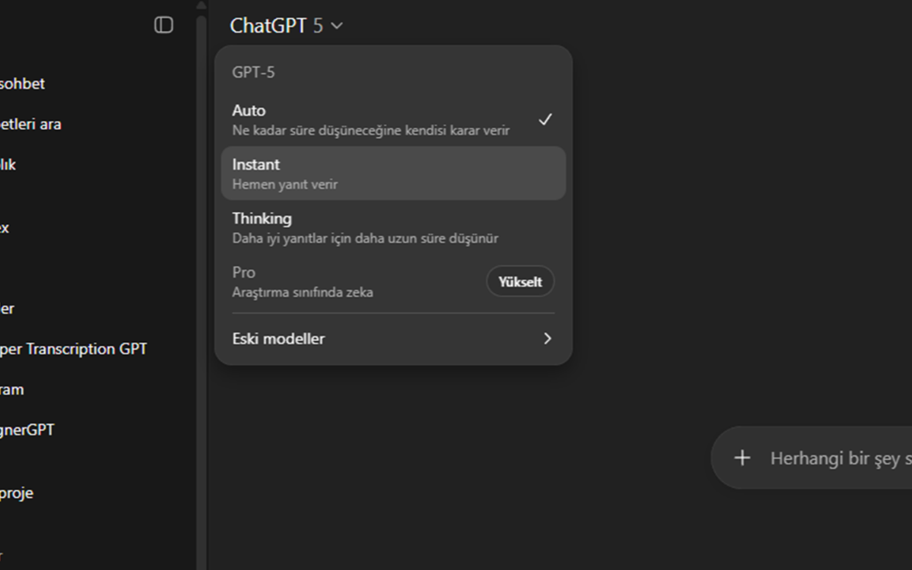Expand the Eski modeller submenu arrow

pos(547,339)
